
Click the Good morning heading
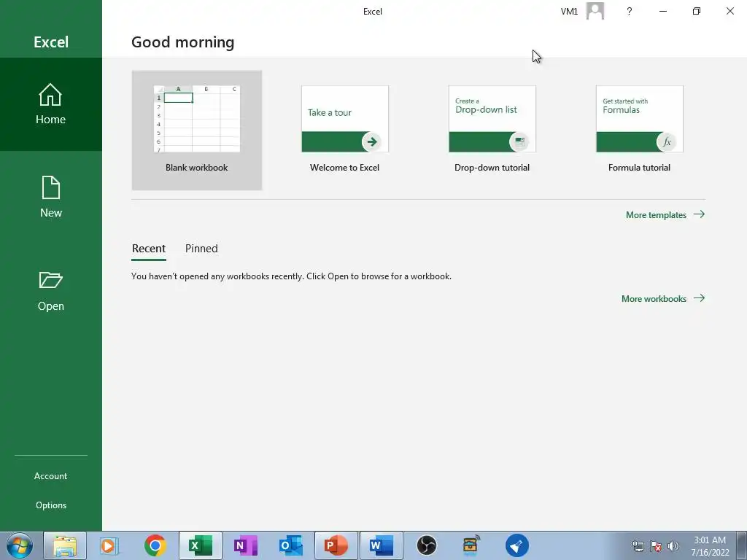tap(183, 42)
